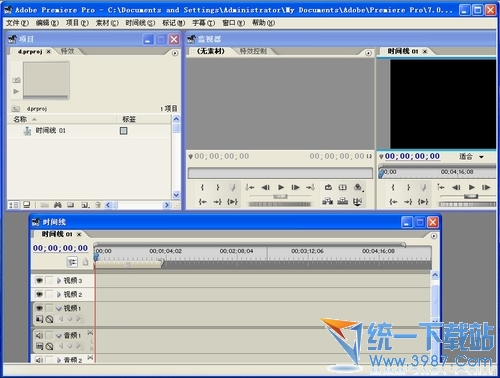Select 时间线 01 item in project list
Screen dimensions: 500x378
[50, 131]
